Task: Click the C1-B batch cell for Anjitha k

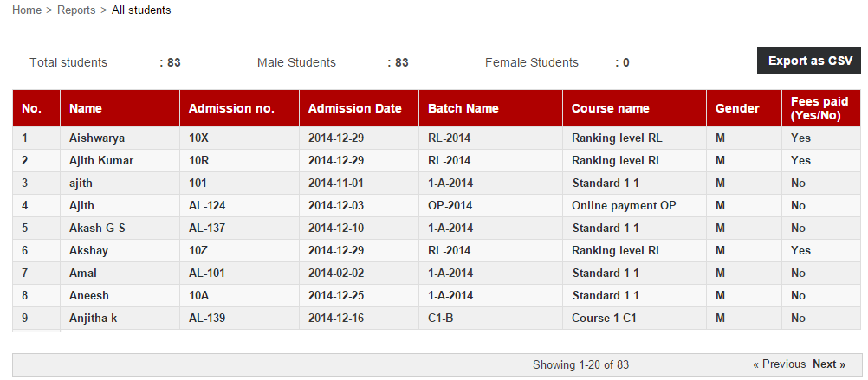Action: click(441, 318)
